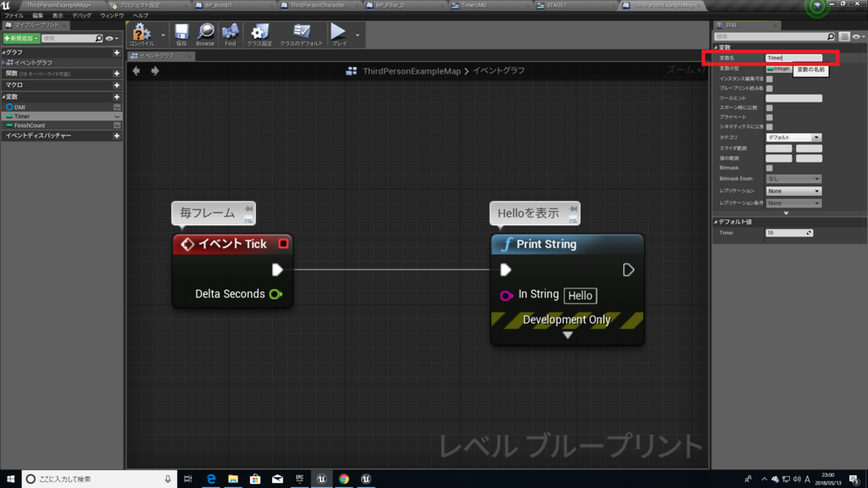
Task: Start Play (プレイ) in the toolbar
Action: pyautogui.click(x=338, y=34)
